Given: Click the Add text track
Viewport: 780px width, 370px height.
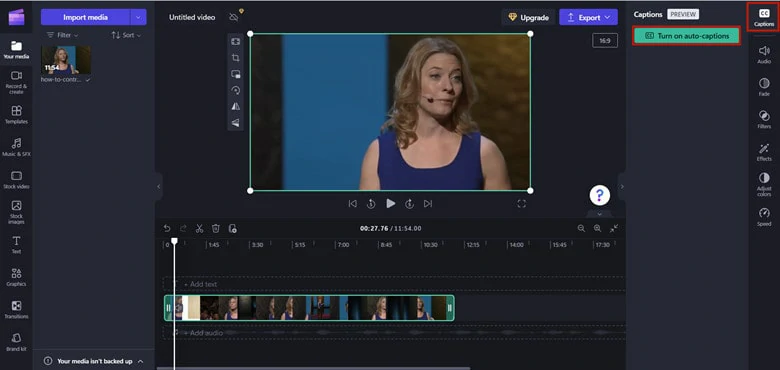Looking at the screenshot, I should pyautogui.click(x=394, y=284).
